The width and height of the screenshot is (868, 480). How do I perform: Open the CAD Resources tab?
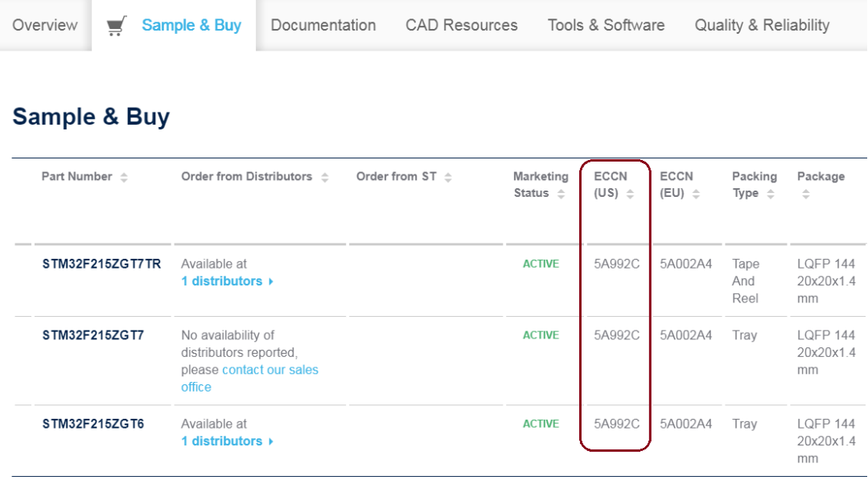461,26
